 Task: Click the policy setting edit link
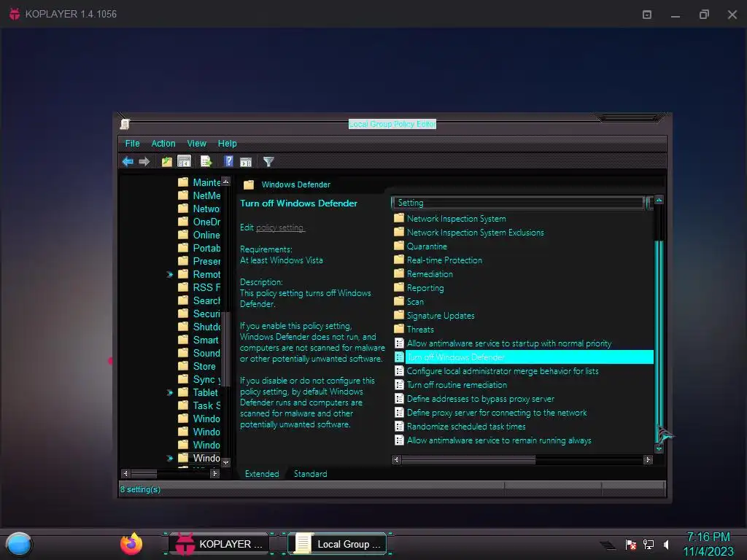(x=280, y=227)
